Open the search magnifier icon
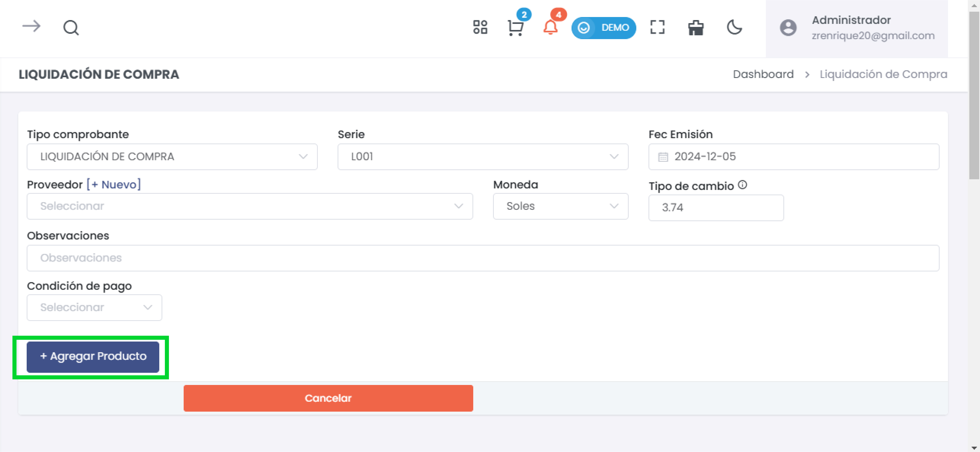The height and width of the screenshot is (452, 980). pyautogui.click(x=71, y=28)
